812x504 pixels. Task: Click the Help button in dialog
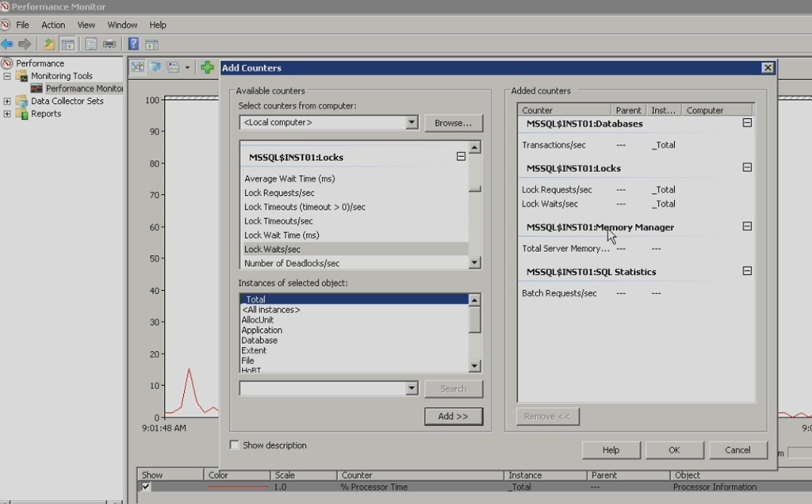point(611,450)
